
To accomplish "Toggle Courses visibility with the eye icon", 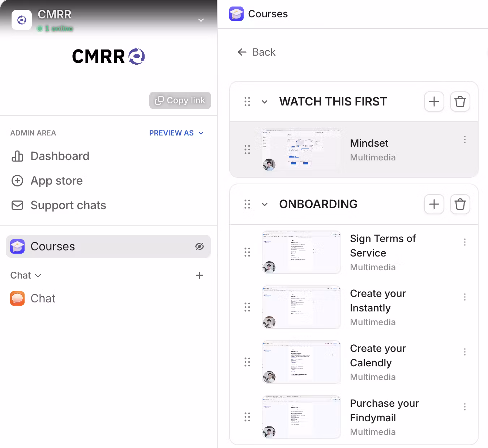I will pos(199,246).
